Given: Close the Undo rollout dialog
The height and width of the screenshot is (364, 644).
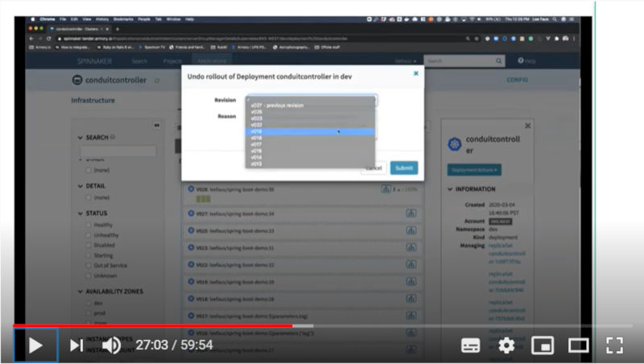Looking at the screenshot, I should coord(415,73).
